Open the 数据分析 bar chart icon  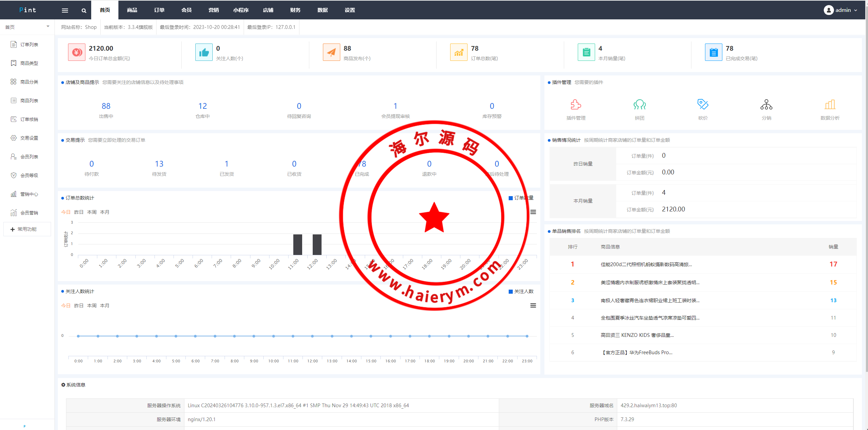coord(830,105)
